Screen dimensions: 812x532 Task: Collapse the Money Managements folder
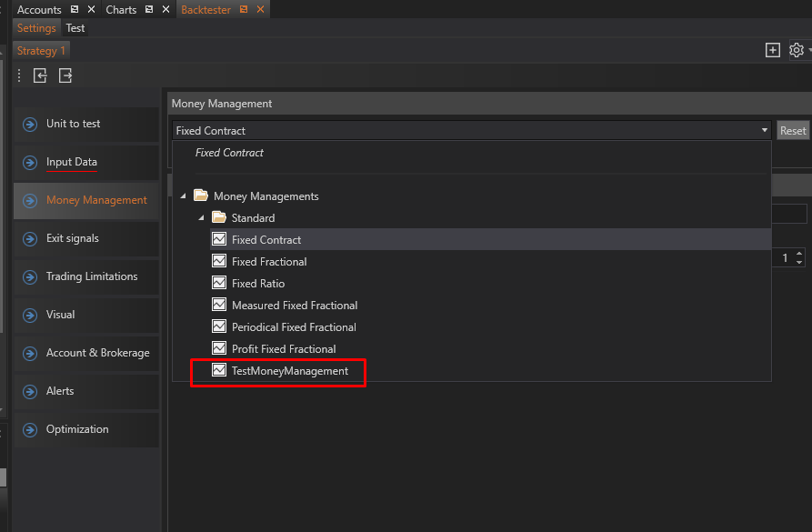coord(184,196)
